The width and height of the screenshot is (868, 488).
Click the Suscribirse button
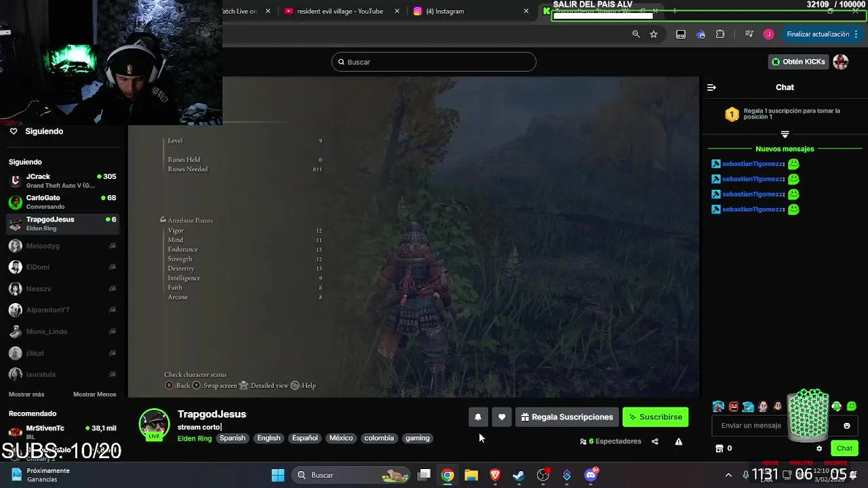coord(655,417)
